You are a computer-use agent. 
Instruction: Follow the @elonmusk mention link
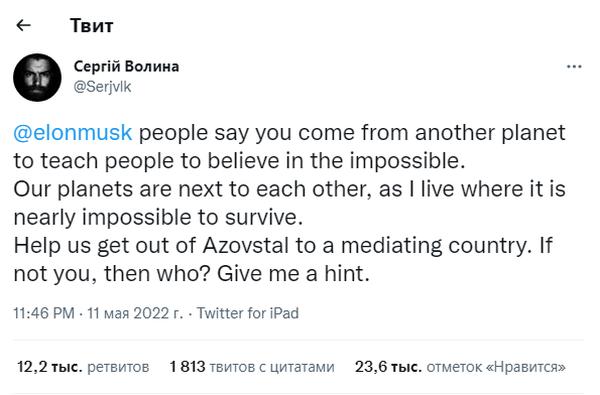click(x=73, y=133)
